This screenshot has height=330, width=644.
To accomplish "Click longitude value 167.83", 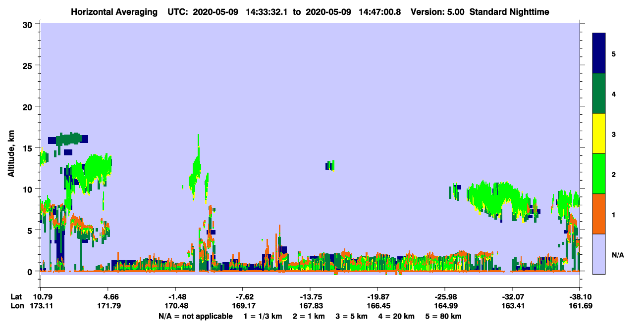I will point(312,306).
